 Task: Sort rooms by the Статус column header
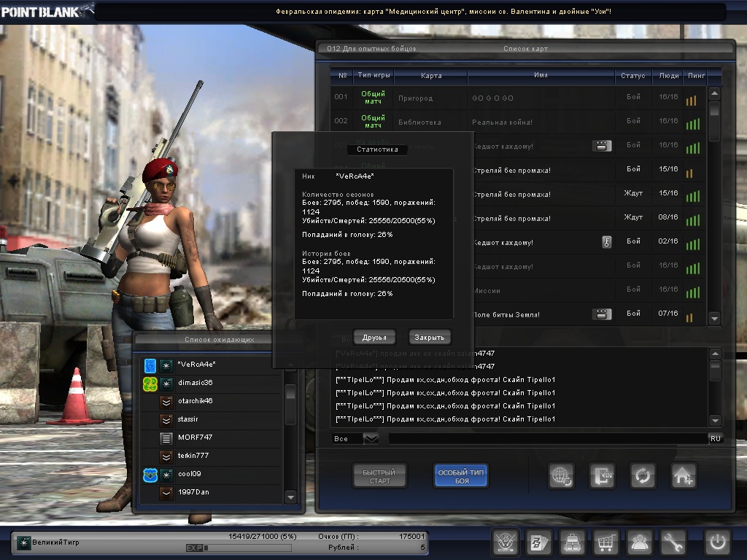point(632,75)
